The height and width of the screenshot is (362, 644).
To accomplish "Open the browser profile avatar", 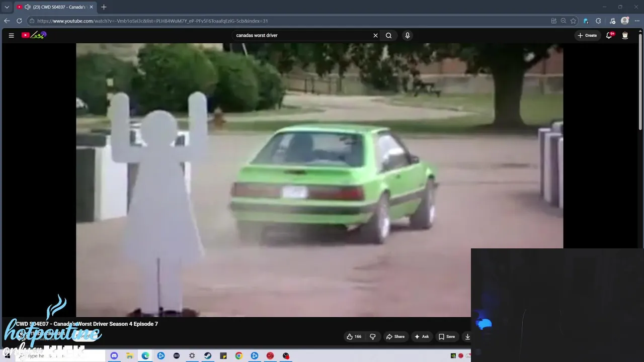I will [625, 21].
